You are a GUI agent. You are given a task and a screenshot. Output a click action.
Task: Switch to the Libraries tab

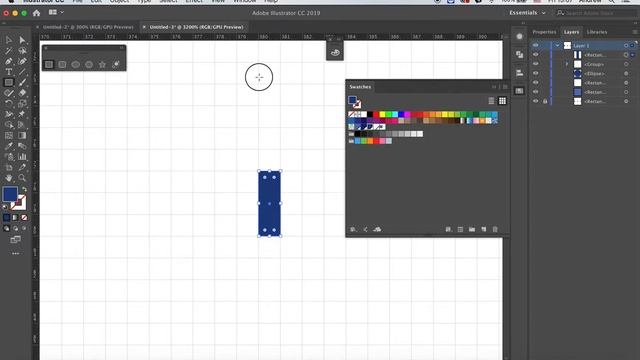tap(597, 32)
